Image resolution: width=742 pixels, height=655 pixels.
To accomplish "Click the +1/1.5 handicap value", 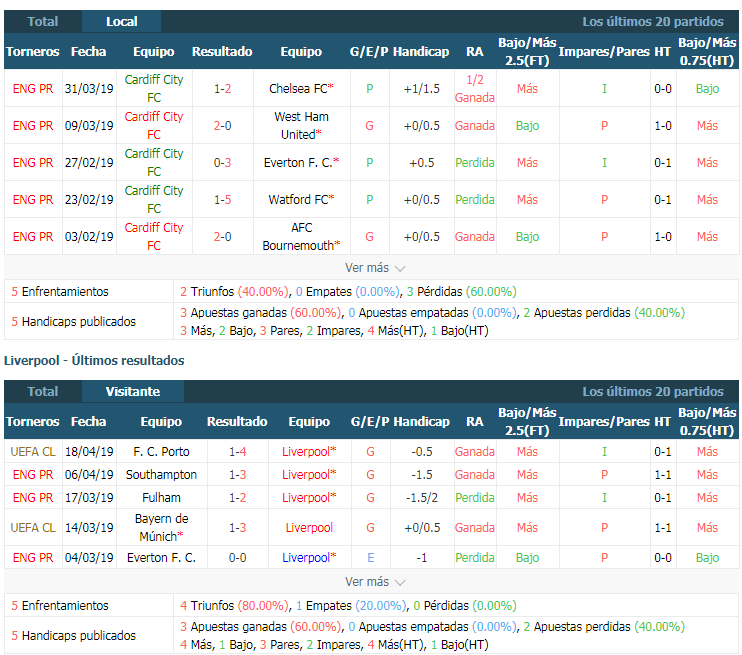I will [x=422, y=89].
